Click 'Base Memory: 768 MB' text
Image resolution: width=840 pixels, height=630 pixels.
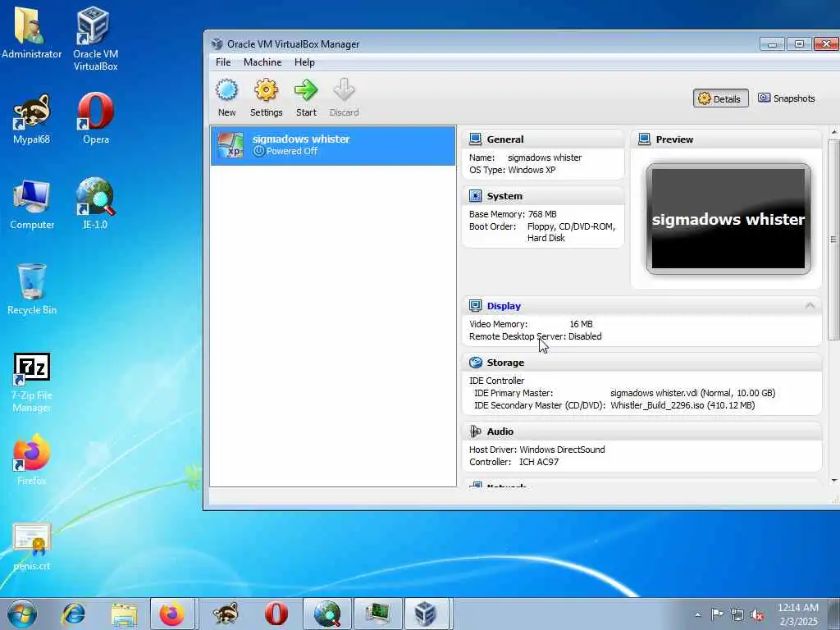click(513, 214)
